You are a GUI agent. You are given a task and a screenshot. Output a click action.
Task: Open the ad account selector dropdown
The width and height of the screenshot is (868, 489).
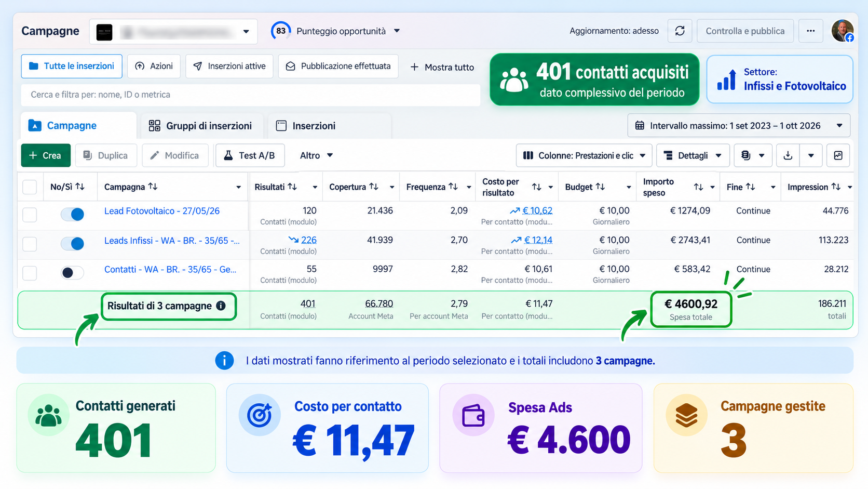(173, 32)
